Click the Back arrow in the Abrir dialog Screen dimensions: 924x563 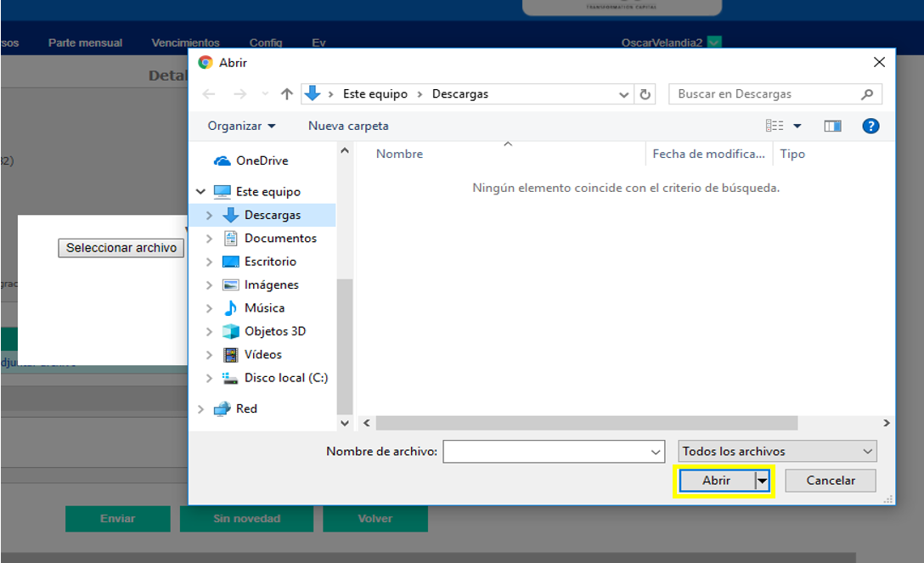pyautogui.click(x=209, y=94)
